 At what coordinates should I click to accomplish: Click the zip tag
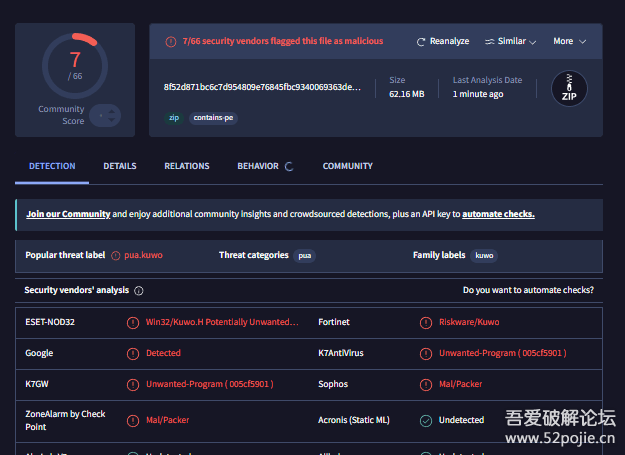[174, 118]
